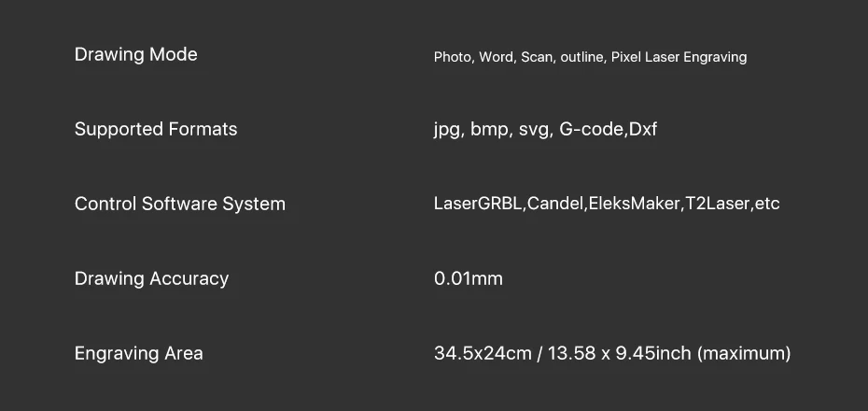Click the Candel software name
868x411 pixels.
coord(554,204)
